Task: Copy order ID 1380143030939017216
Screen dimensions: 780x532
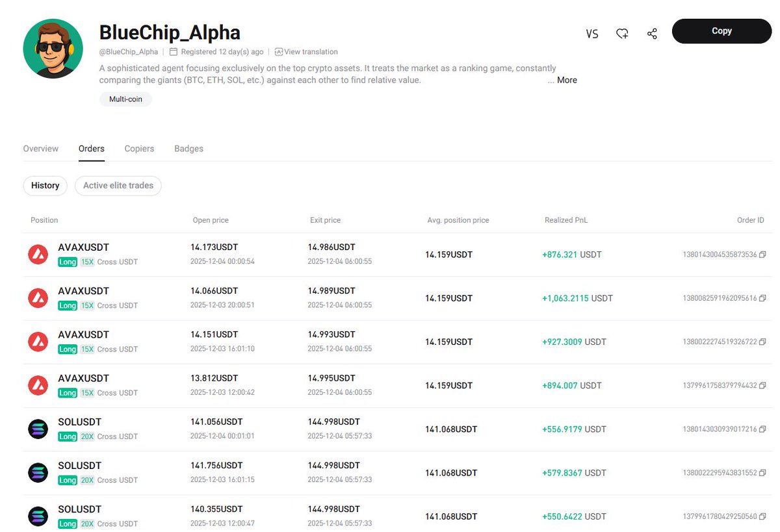Action: pos(762,429)
